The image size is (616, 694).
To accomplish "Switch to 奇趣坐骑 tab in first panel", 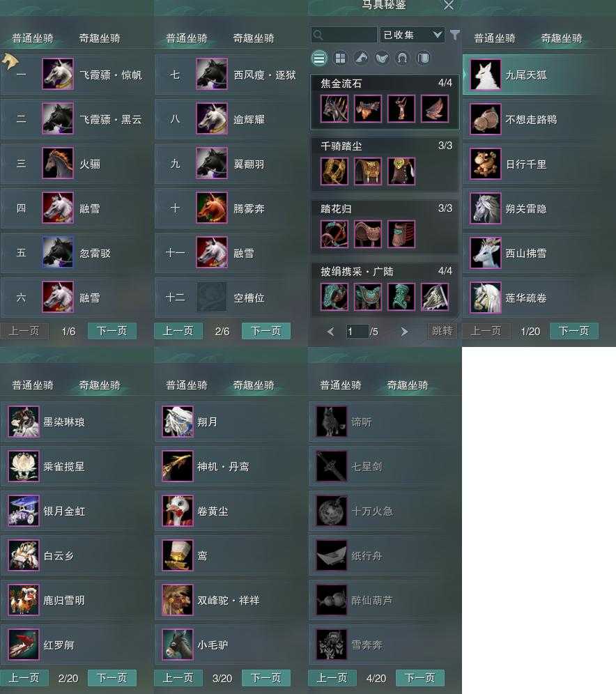I will [x=100, y=38].
